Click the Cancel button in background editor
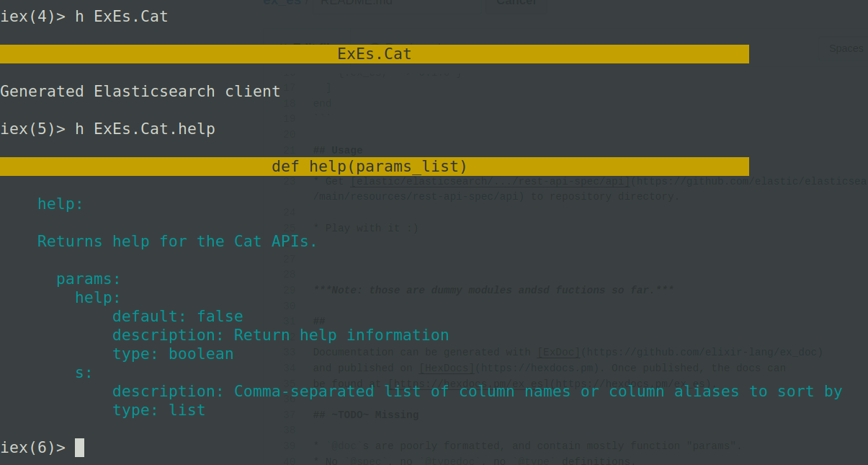Screen dimensions: 868x465 [x=516, y=4]
